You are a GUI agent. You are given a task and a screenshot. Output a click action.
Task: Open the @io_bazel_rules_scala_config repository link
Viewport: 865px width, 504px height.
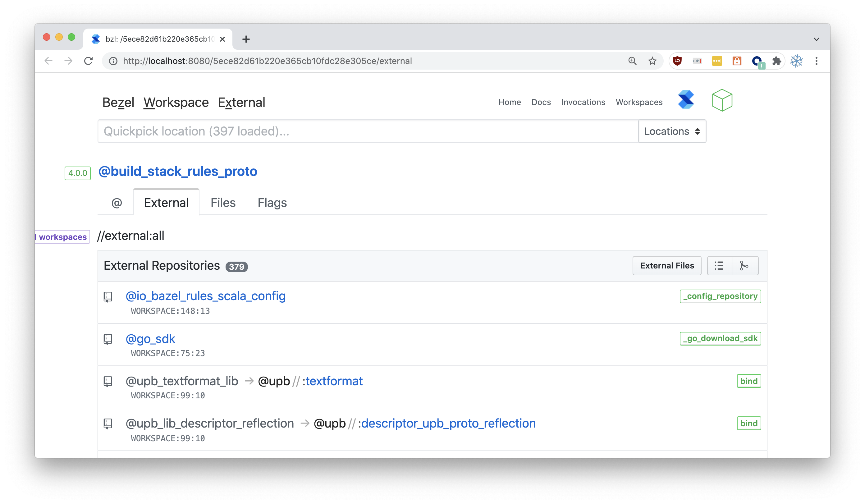[x=205, y=296]
